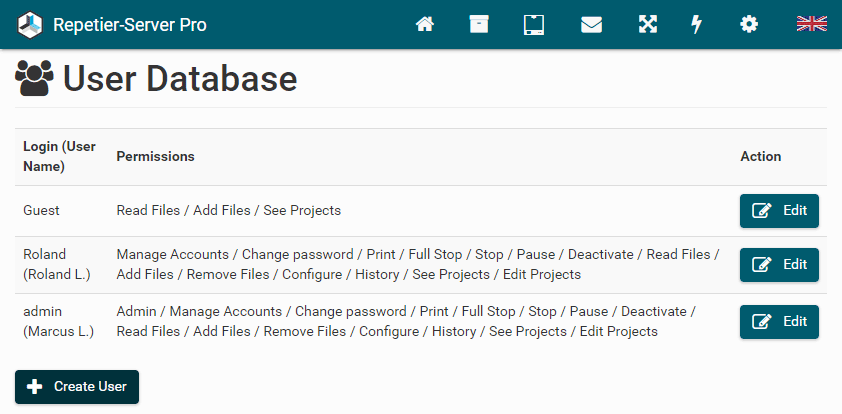Click the Repetier-Server logo icon
This screenshot has height=414, width=842.
click(31, 24)
